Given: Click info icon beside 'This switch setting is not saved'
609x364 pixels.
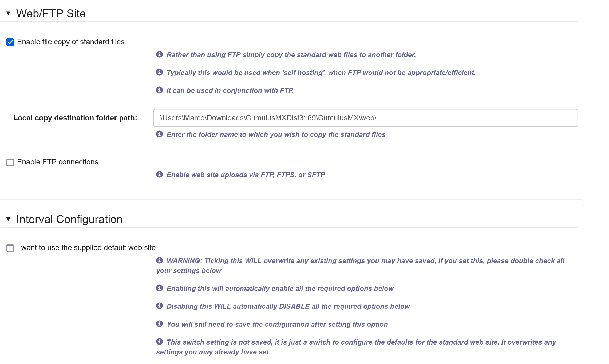Looking at the screenshot, I should click(159, 342).
